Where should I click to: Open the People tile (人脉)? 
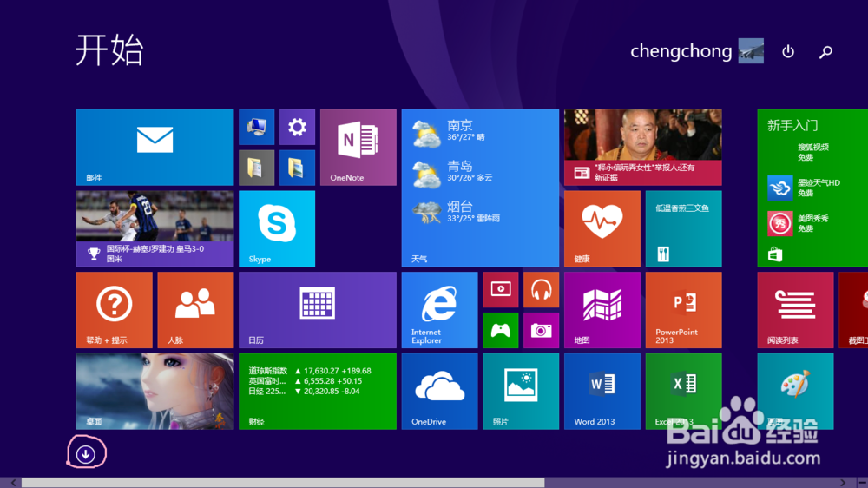[195, 310]
